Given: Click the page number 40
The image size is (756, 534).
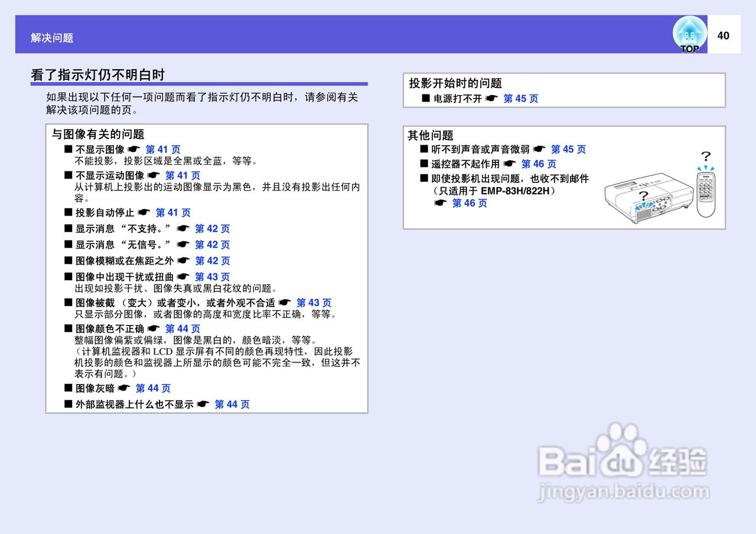Looking at the screenshot, I should 724,35.
